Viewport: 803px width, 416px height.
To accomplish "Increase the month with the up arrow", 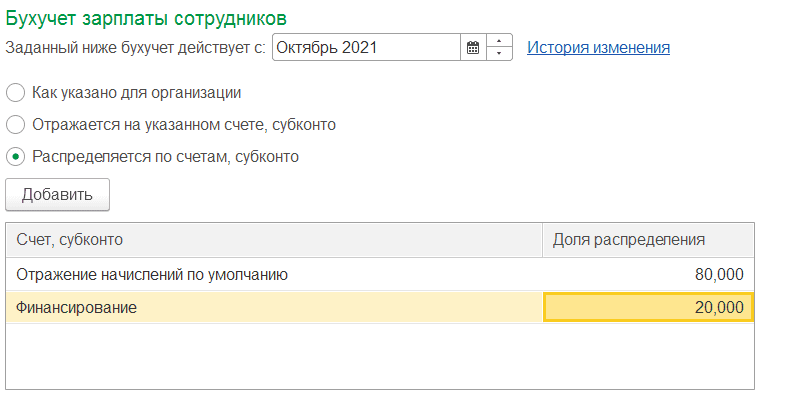I will tap(499, 41).
